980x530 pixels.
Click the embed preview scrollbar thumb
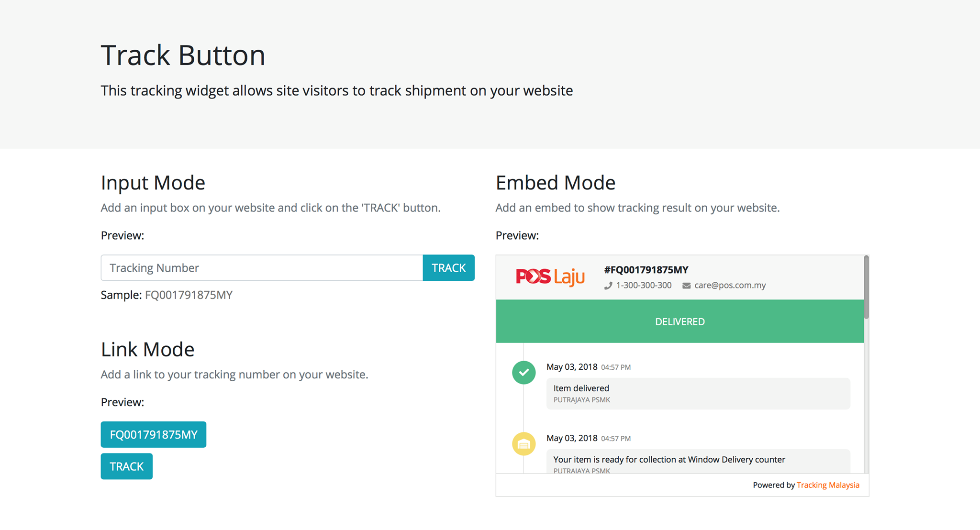coord(866,287)
